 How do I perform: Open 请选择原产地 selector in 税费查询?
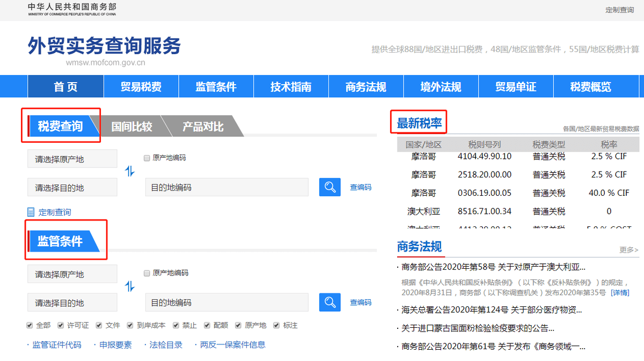pyautogui.click(x=72, y=159)
